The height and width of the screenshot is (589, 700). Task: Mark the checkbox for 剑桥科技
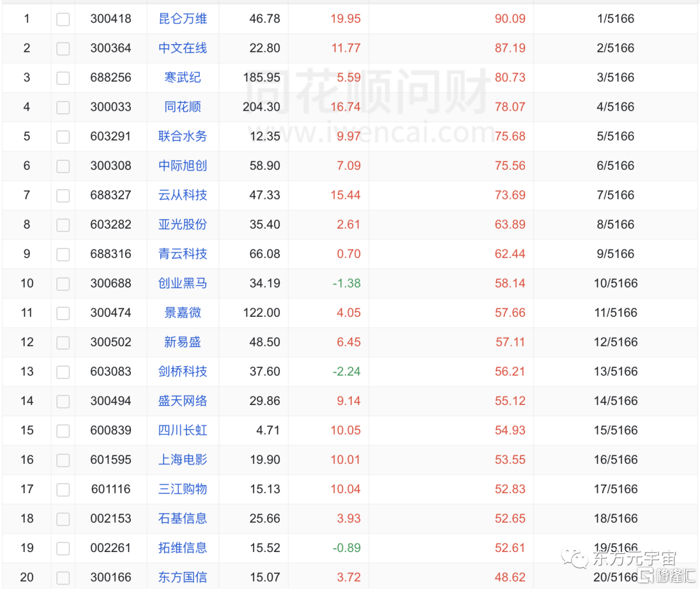[x=63, y=373]
